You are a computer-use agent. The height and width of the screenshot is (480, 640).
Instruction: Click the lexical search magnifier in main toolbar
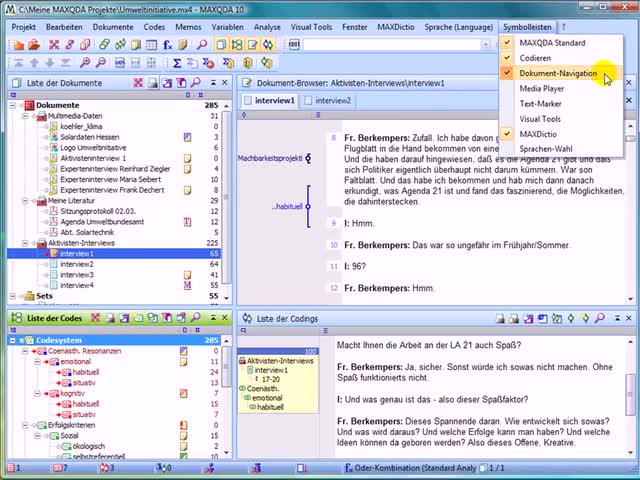[x=202, y=44]
